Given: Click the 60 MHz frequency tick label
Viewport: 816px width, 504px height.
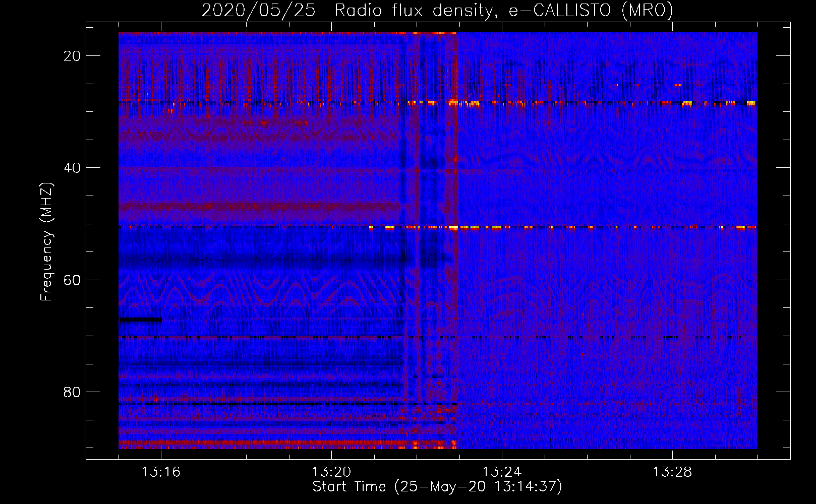Looking at the screenshot, I should (72, 280).
